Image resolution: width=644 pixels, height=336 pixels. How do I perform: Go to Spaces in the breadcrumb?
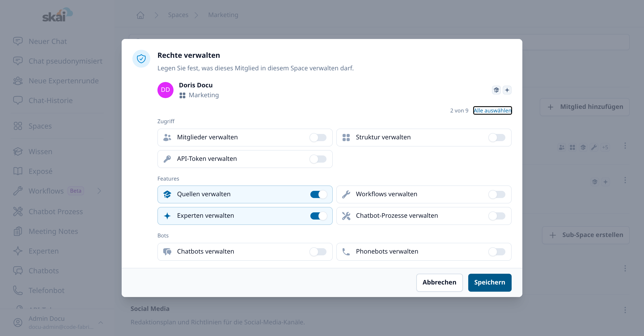point(178,15)
